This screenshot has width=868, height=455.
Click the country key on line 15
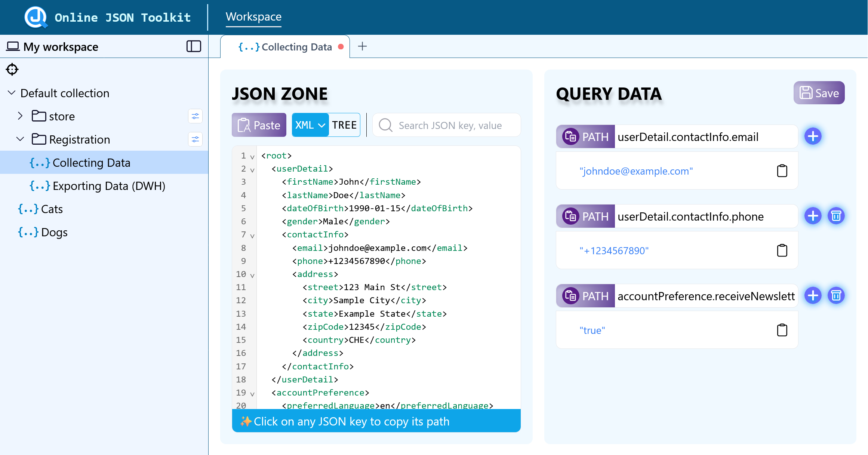click(326, 340)
